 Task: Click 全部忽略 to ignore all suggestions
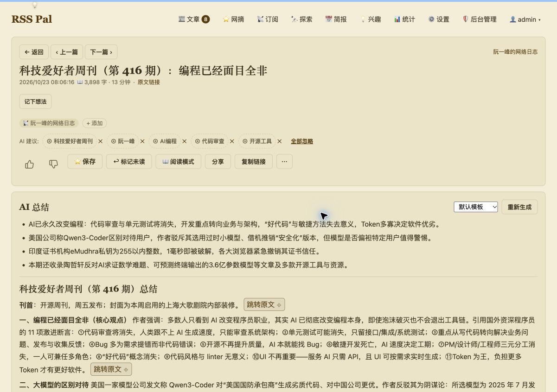coord(302,141)
